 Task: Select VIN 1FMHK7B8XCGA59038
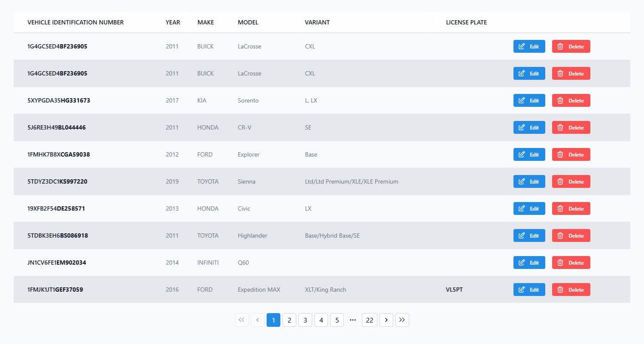point(59,154)
